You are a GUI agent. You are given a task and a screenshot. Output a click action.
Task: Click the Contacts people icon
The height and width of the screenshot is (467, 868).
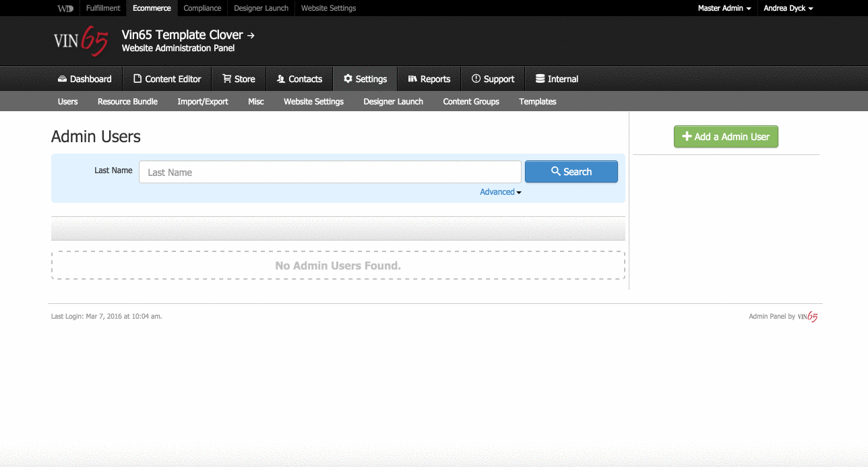[281, 79]
